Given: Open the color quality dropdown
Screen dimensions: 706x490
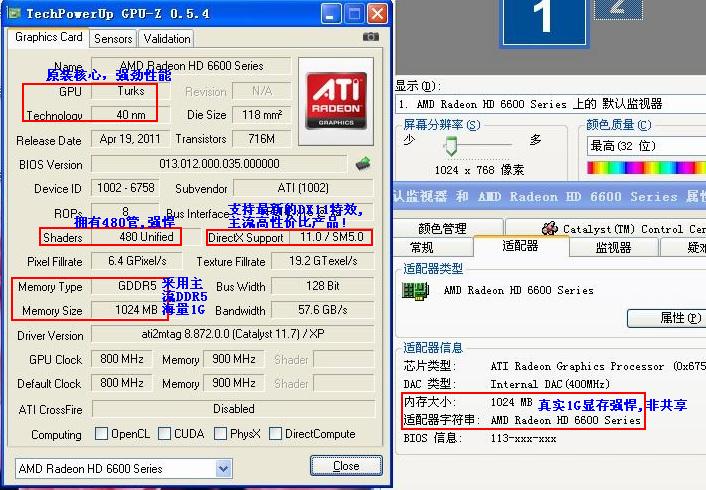Looking at the screenshot, I should (646, 146).
